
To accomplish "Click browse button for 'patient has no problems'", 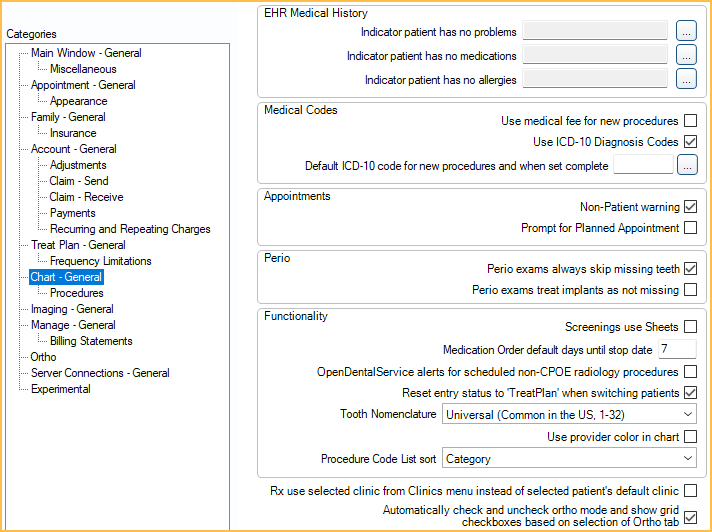I will (686, 31).
